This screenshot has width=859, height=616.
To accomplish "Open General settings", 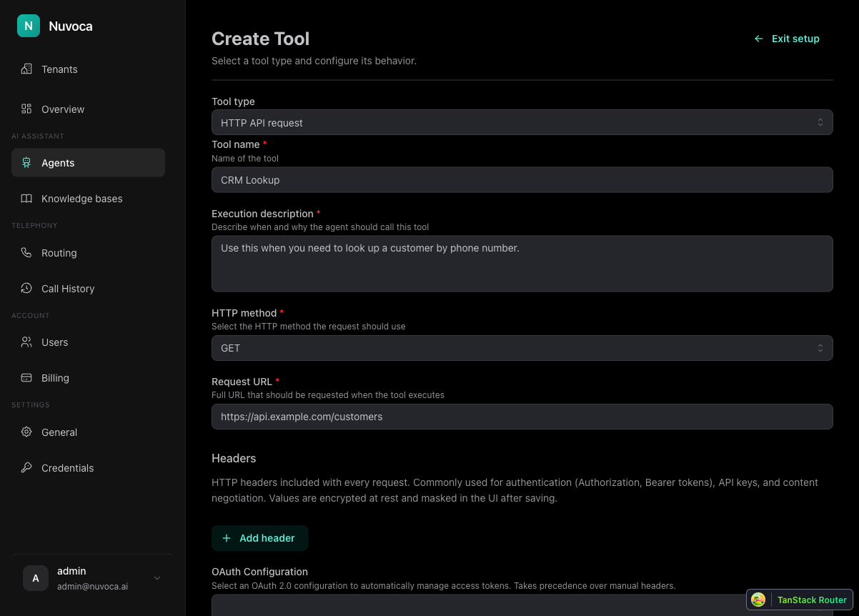I will click(88, 432).
